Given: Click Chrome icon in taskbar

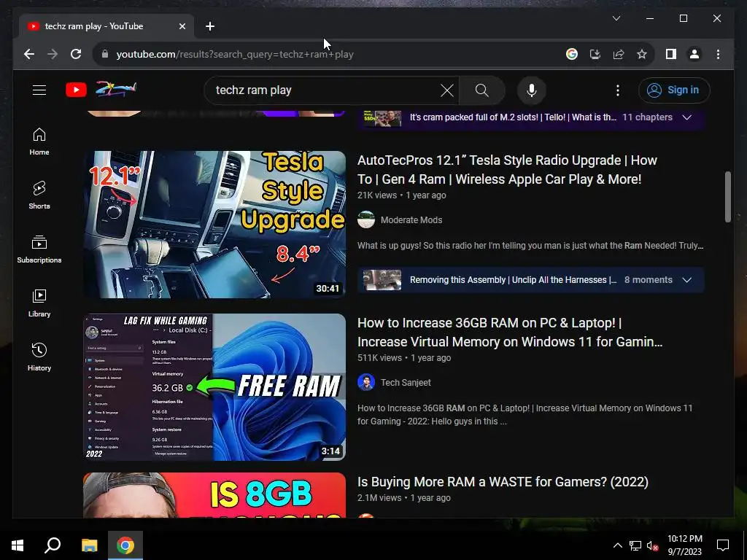Looking at the screenshot, I should 125,545.
